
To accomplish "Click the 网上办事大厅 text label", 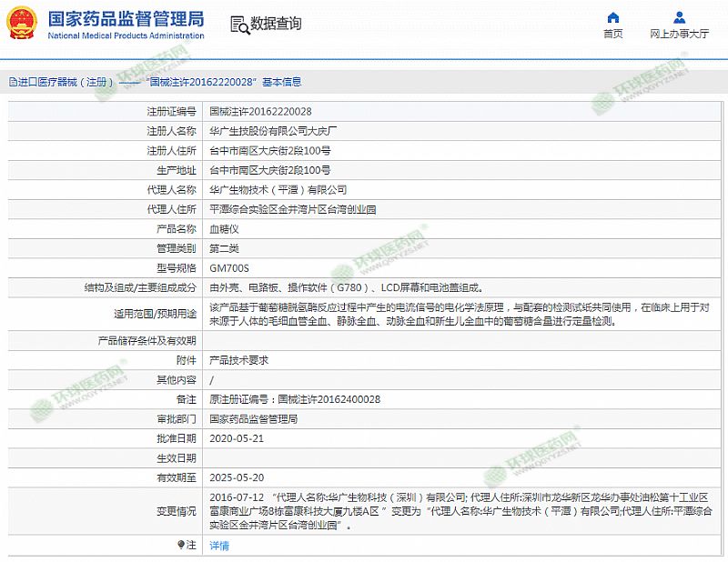I will (x=679, y=35).
